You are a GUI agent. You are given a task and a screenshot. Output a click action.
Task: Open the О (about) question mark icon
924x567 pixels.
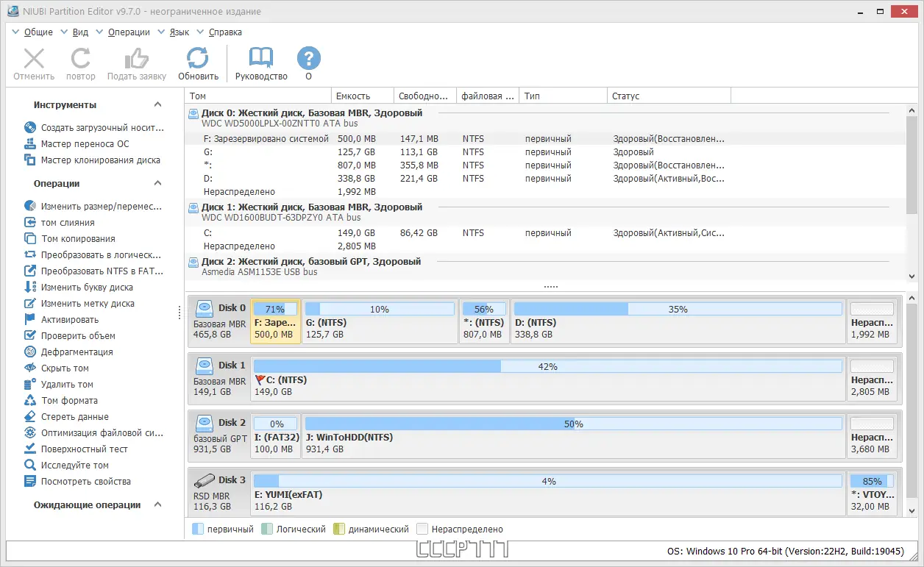309,58
